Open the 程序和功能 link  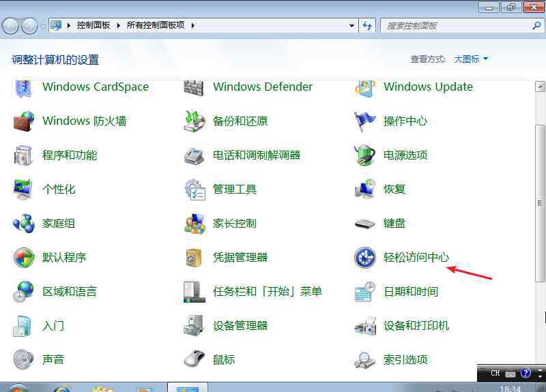pos(70,155)
